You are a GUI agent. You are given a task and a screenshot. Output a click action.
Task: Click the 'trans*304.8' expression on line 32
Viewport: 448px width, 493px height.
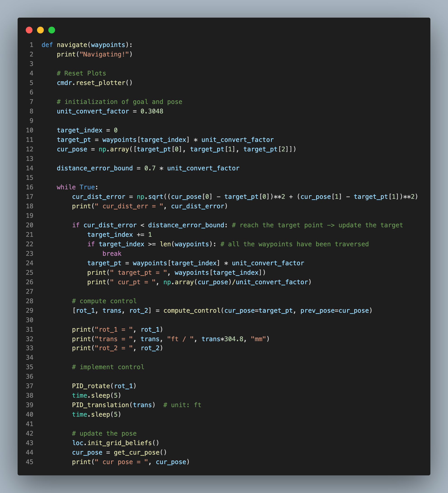(x=222, y=339)
